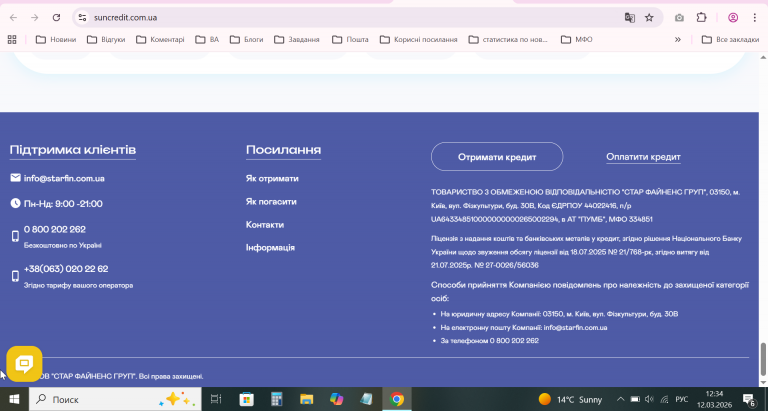The image size is (768, 411).
Task: Open the Новини bookmark folder
Action: point(56,40)
